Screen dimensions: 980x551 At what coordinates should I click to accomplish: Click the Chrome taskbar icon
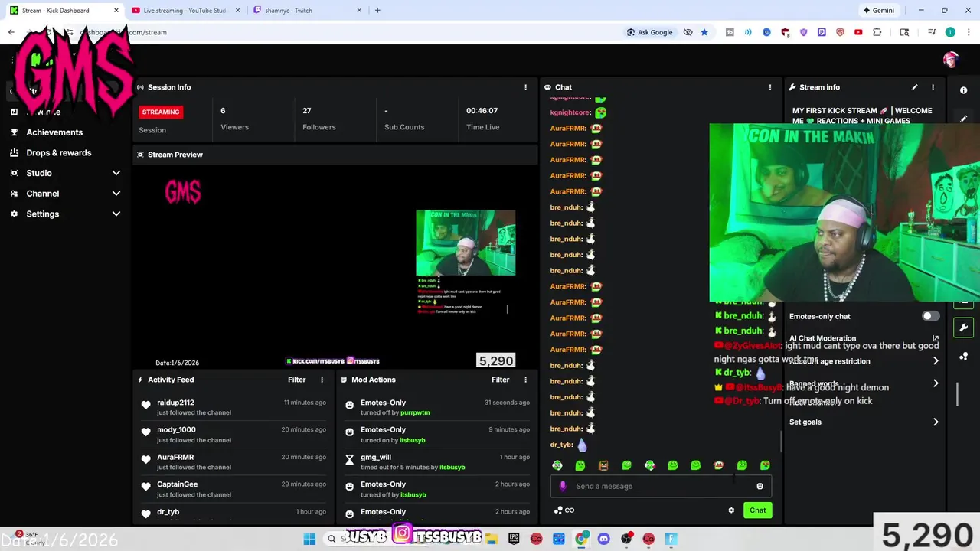[x=581, y=539]
